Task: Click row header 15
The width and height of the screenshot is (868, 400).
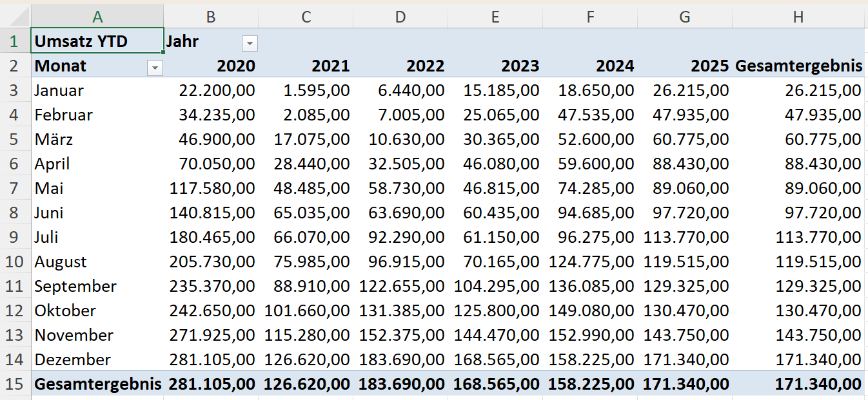Action: (15, 384)
